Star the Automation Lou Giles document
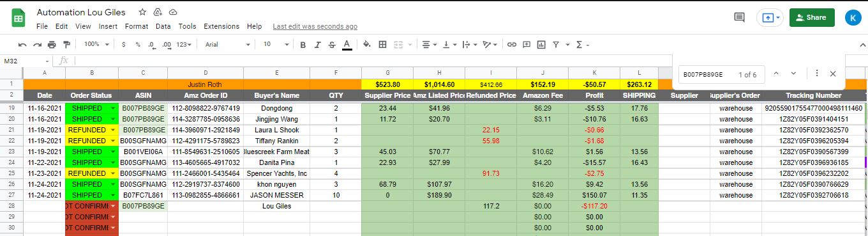868x236 pixels. pos(142,12)
